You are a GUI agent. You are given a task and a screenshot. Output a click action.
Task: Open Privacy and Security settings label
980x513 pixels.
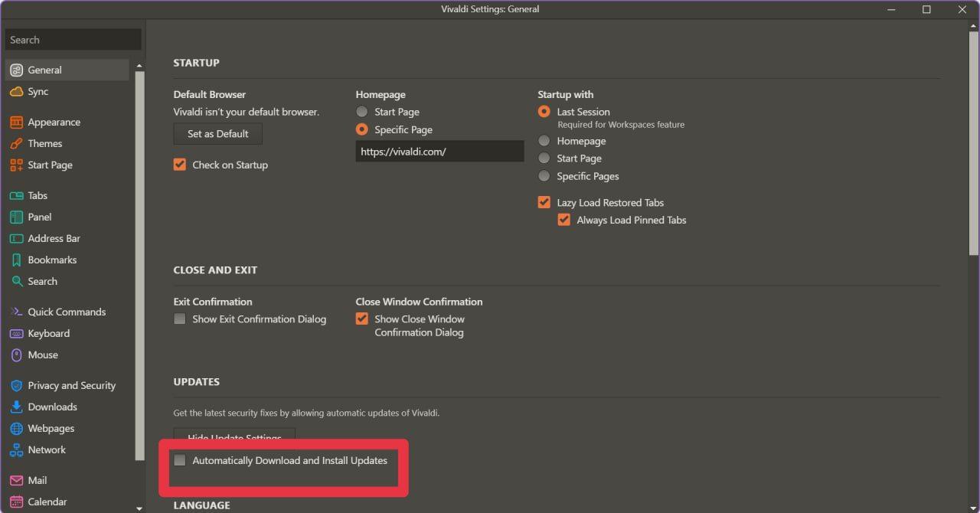pyautogui.click(x=72, y=385)
